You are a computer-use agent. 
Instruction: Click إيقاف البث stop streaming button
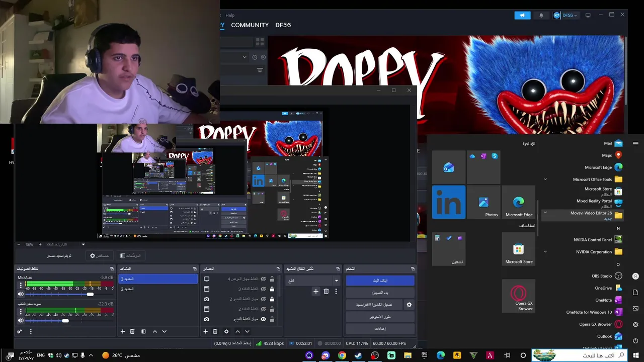[x=380, y=281]
